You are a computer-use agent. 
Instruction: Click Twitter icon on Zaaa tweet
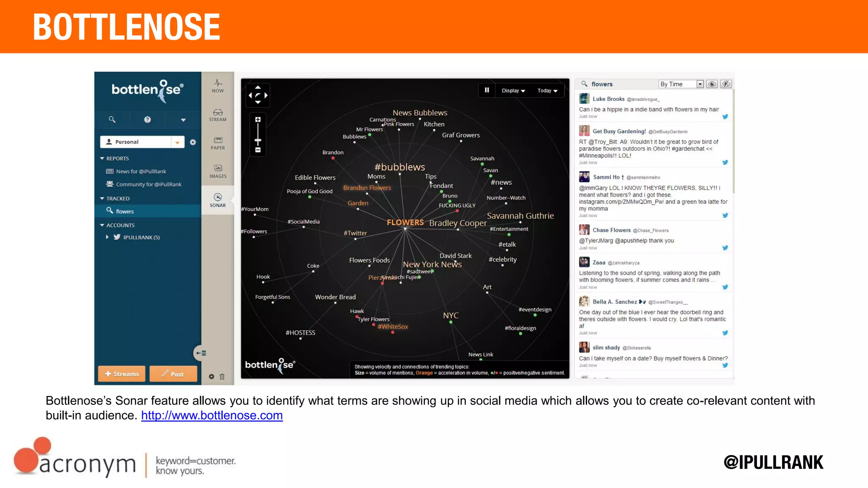[x=725, y=287]
